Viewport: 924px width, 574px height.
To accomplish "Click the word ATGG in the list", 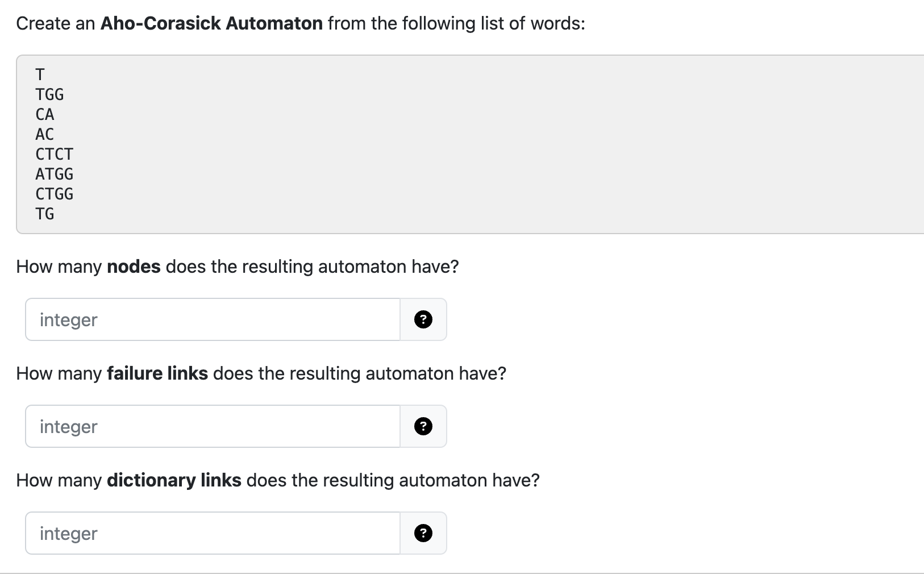I will (x=54, y=174).
